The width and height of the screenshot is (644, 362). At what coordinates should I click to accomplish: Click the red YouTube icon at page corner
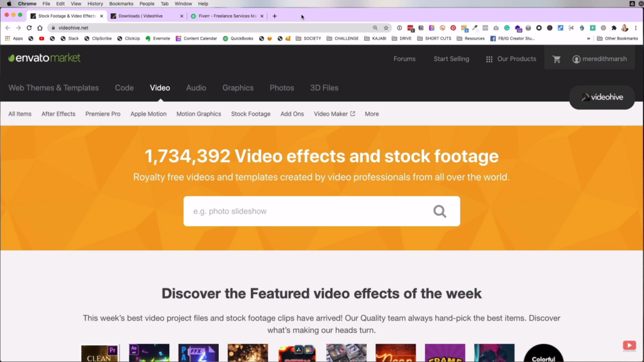click(629, 346)
